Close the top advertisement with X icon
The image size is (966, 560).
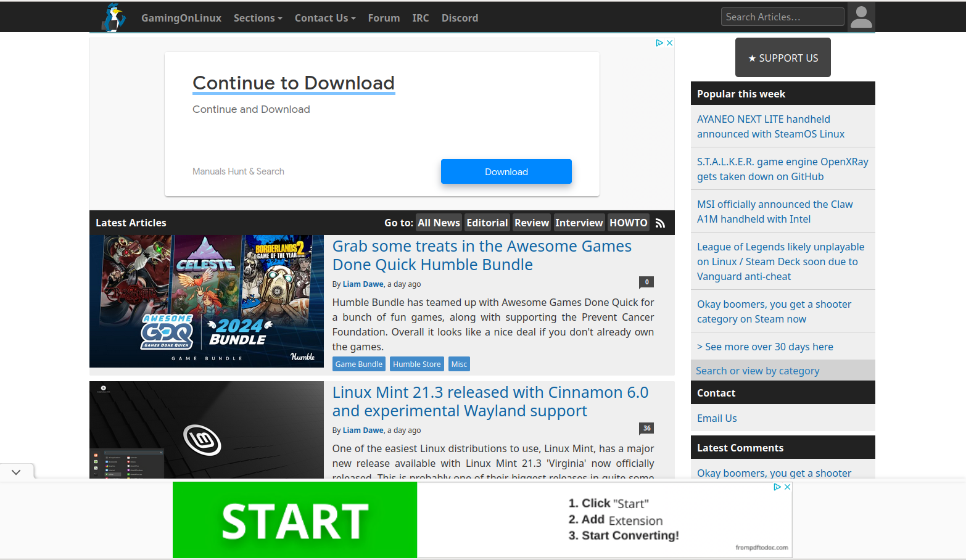coord(670,43)
